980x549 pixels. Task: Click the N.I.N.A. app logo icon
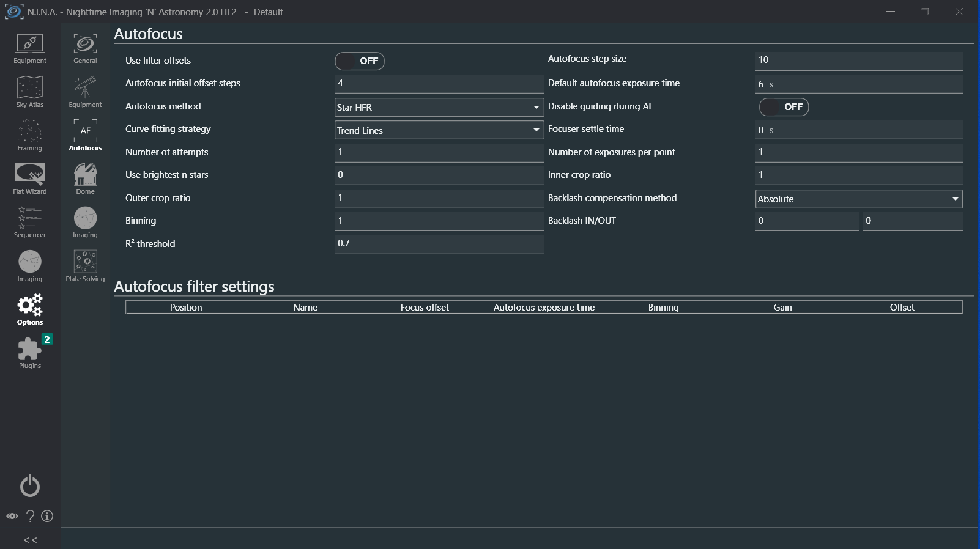(x=13, y=12)
